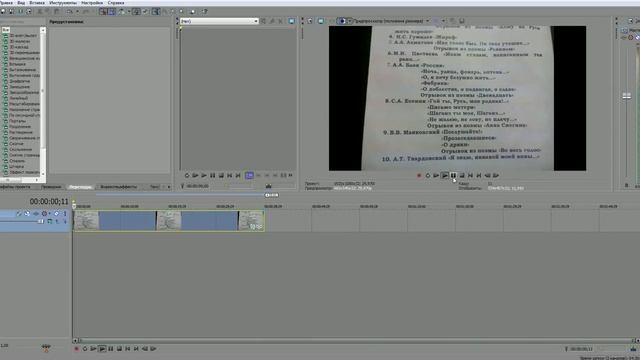
Task: Click Stop in the trimmer transport
Action: click(x=221, y=176)
